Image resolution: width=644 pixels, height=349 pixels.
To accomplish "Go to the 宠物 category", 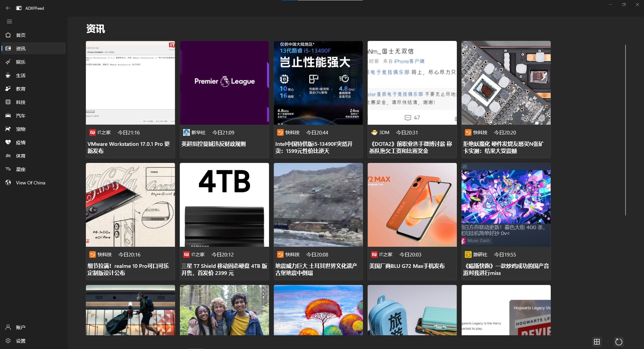I will pyautogui.click(x=34, y=129).
